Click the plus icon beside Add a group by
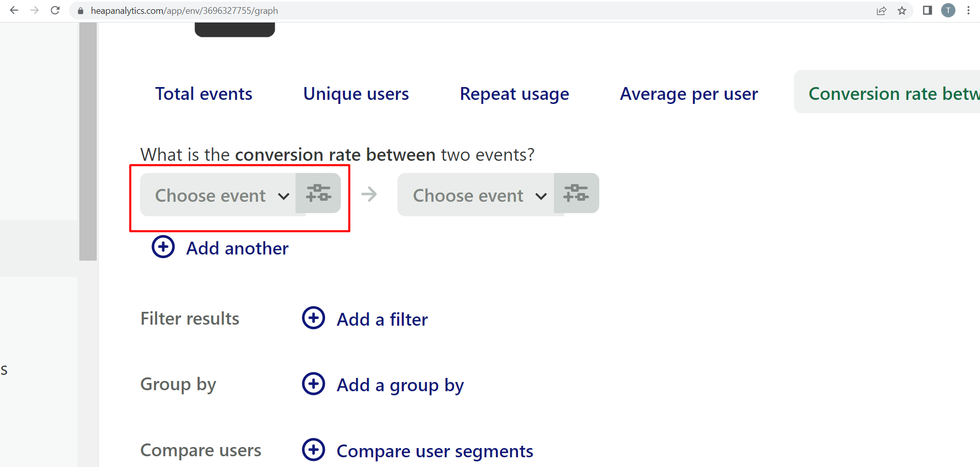Screen dimensions: 980x467 (314, 384)
